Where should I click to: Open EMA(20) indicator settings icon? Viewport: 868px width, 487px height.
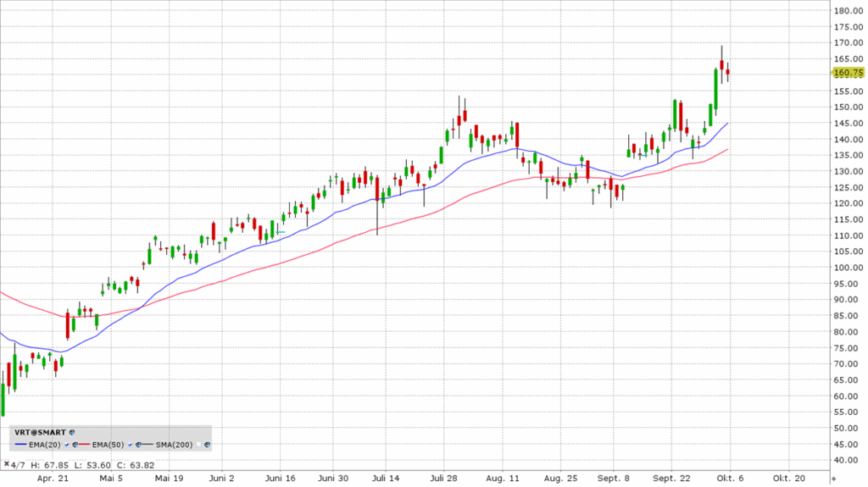[75, 444]
